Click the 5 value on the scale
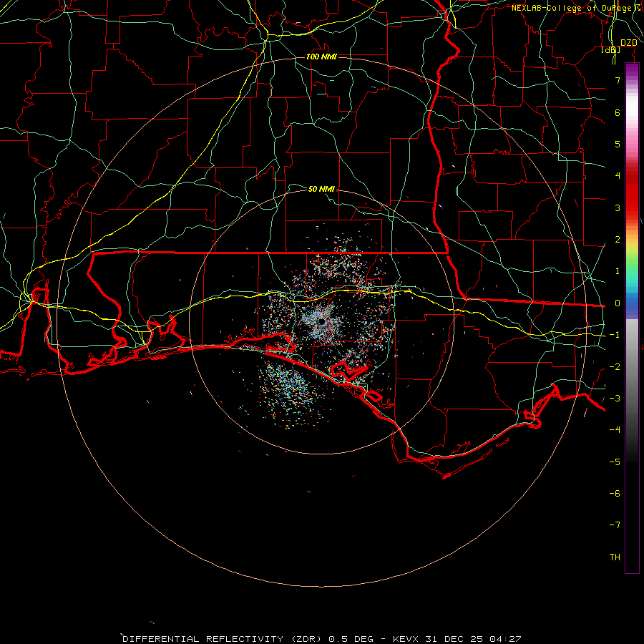 click(x=618, y=144)
